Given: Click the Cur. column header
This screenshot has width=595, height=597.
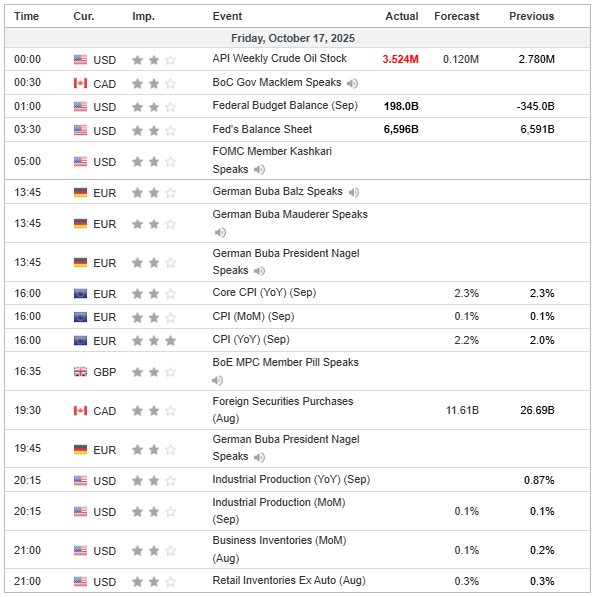Looking at the screenshot, I should click(x=84, y=16).
